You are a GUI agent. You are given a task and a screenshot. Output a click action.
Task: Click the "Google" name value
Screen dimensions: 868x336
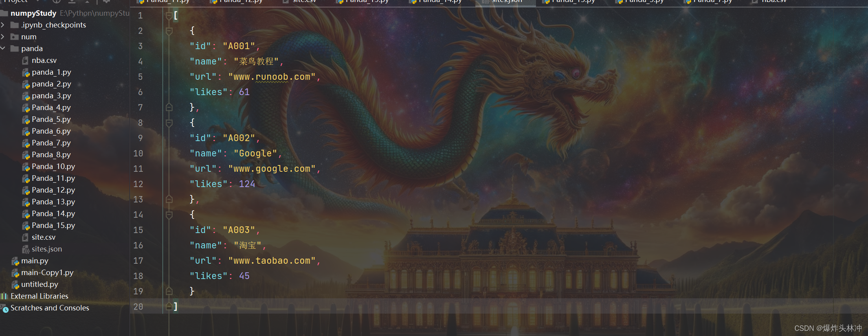[255, 154]
